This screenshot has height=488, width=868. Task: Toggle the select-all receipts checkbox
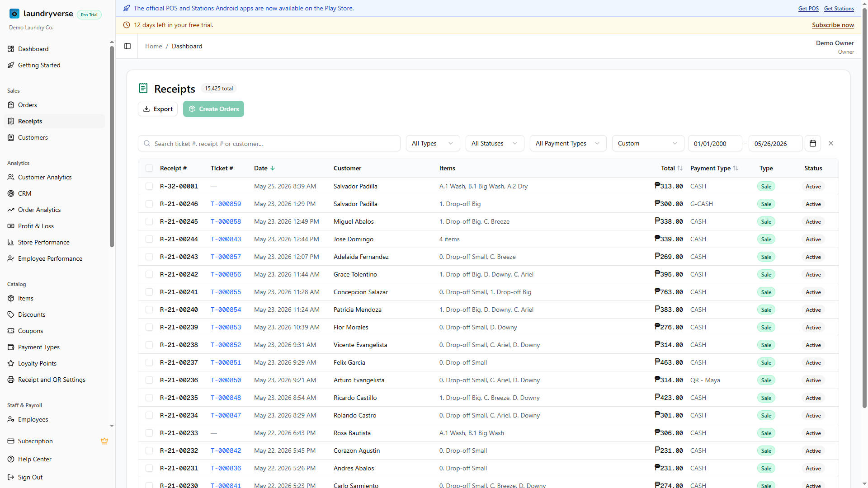(x=149, y=168)
